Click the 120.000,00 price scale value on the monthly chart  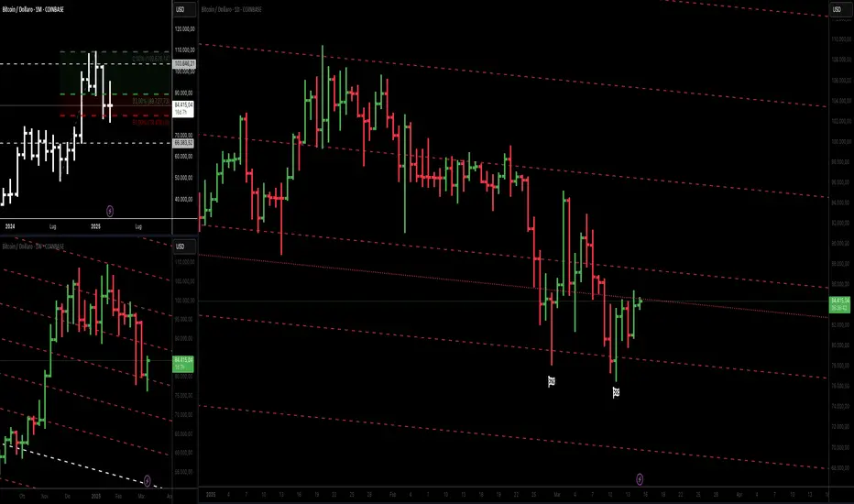[184, 29]
